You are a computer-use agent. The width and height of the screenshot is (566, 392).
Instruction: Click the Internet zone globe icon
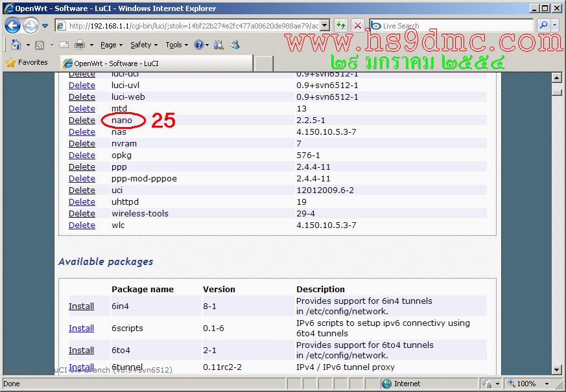[x=386, y=384]
